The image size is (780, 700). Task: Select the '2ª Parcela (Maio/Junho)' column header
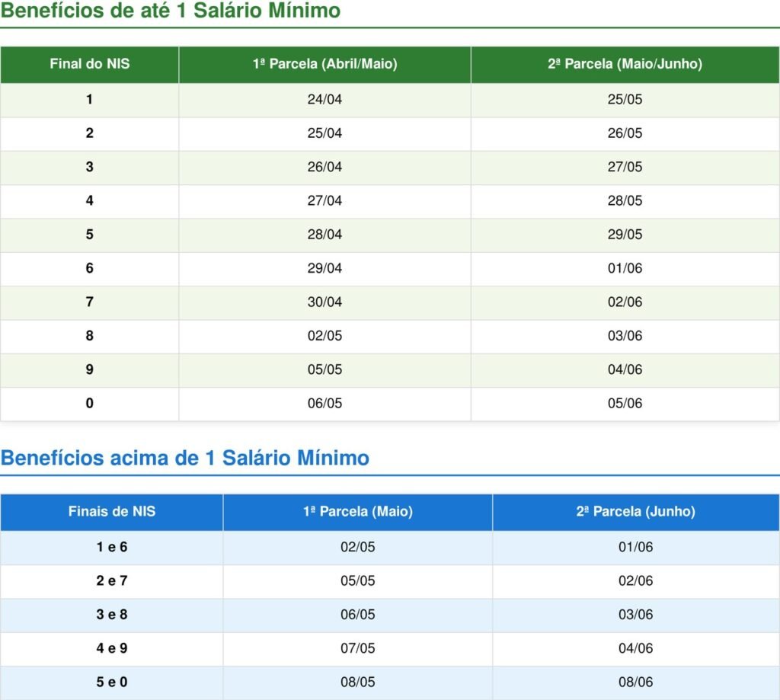point(625,65)
